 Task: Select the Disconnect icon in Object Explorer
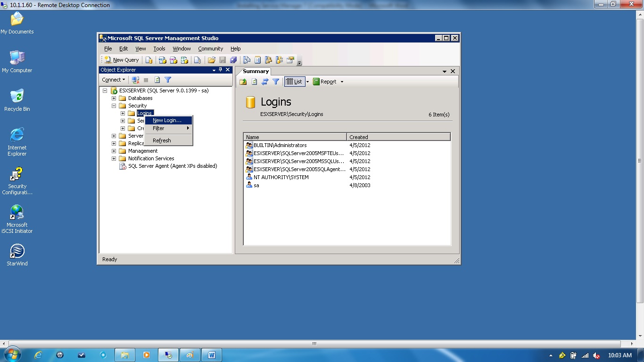click(x=135, y=80)
